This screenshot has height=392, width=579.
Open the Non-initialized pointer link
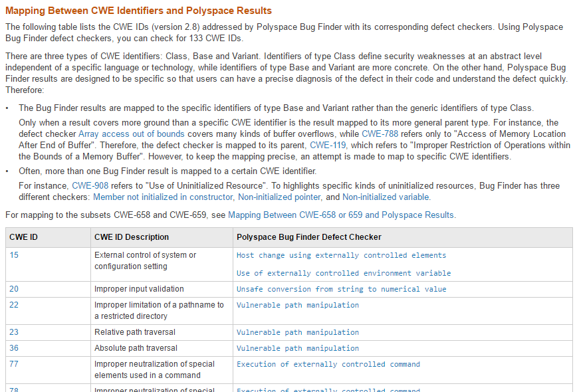coord(279,197)
